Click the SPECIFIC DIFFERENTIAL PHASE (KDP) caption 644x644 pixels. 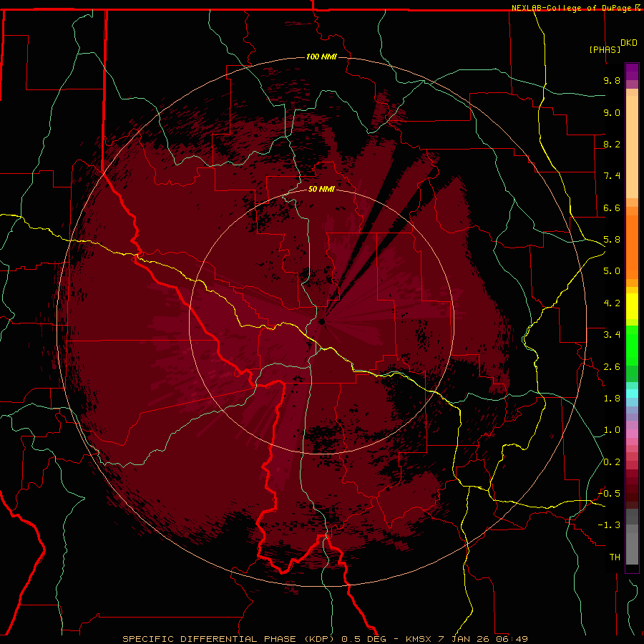pyautogui.click(x=228, y=639)
